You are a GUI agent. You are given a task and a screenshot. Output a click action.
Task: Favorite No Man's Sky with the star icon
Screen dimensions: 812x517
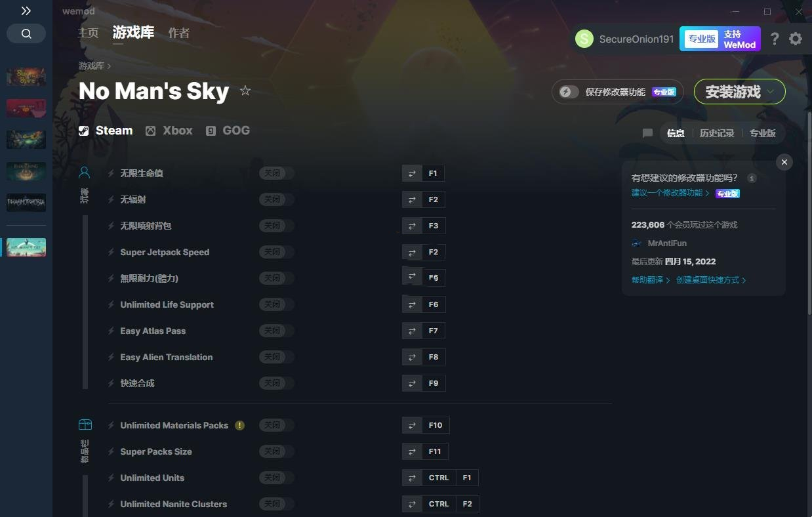(245, 91)
